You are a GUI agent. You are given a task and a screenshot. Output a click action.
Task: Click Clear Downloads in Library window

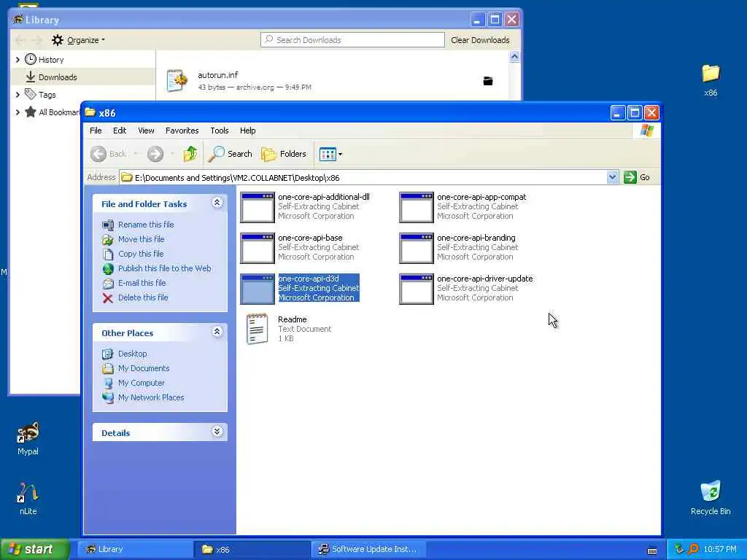coord(480,40)
